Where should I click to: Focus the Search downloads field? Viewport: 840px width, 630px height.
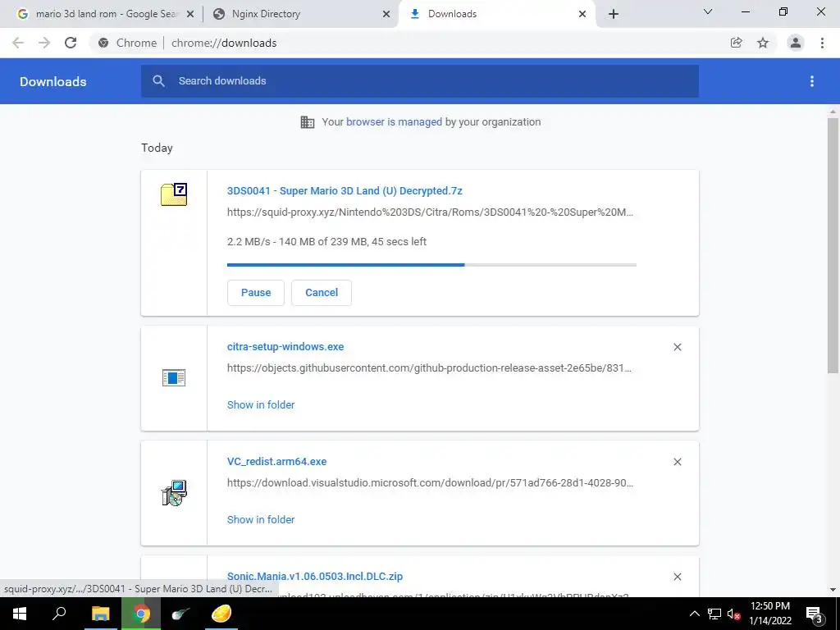pyautogui.click(x=420, y=81)
